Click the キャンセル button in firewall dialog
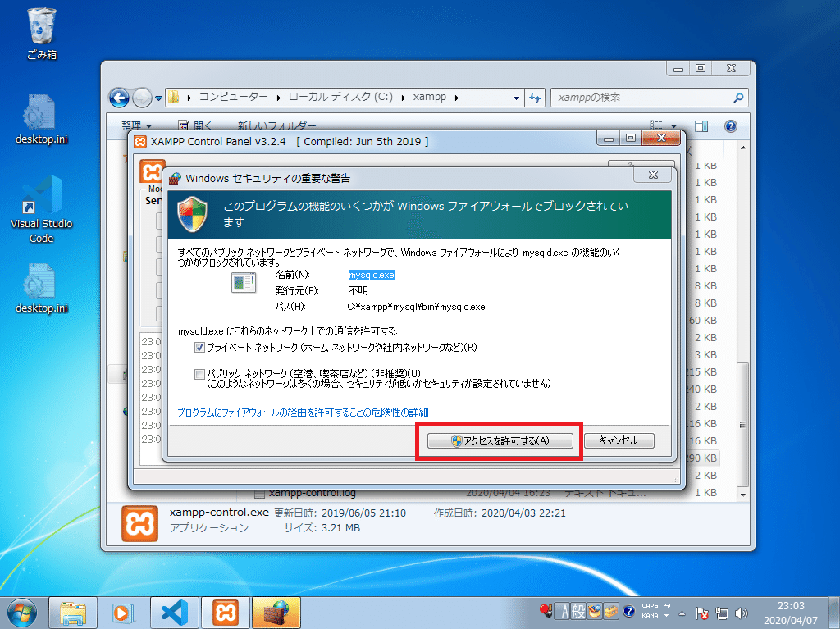 (619, 441)
